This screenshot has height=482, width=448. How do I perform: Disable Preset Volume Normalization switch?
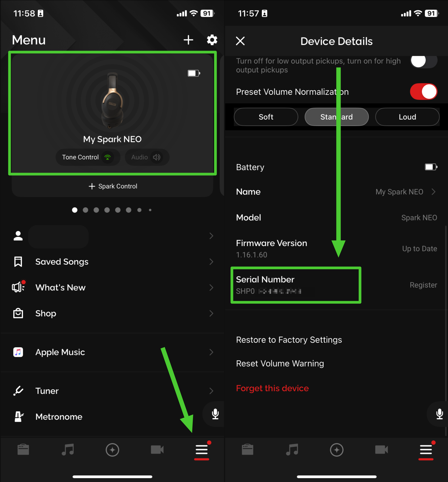tap(423, 92)
